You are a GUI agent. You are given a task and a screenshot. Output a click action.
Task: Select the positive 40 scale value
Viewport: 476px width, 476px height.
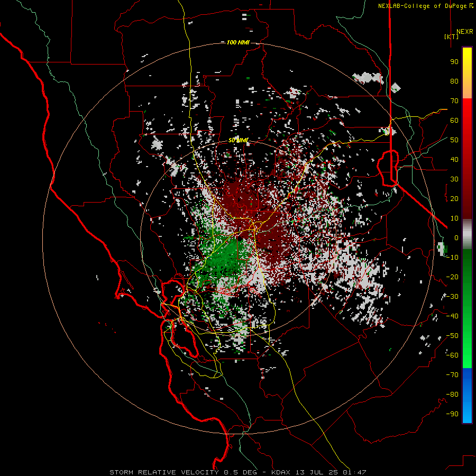[x=454, y=159]
